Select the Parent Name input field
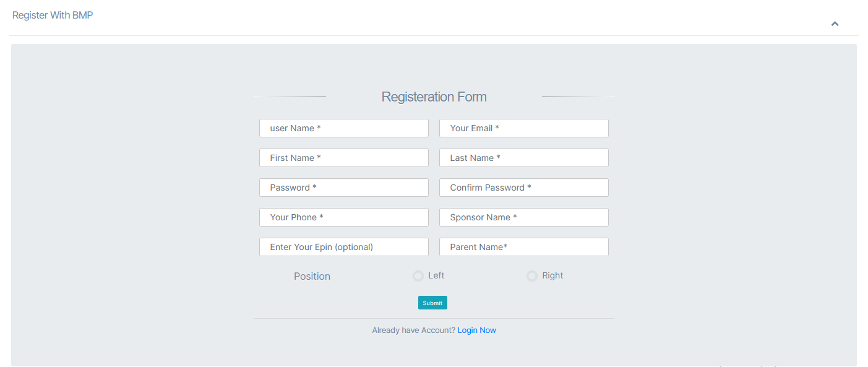 (523, 247)
